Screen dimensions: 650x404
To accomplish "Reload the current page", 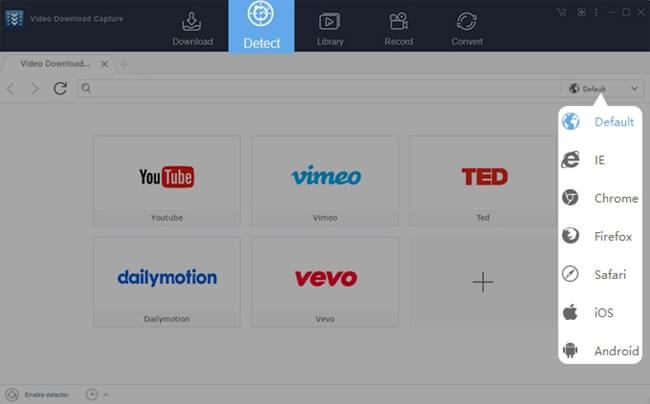I will tap(60, 88).
